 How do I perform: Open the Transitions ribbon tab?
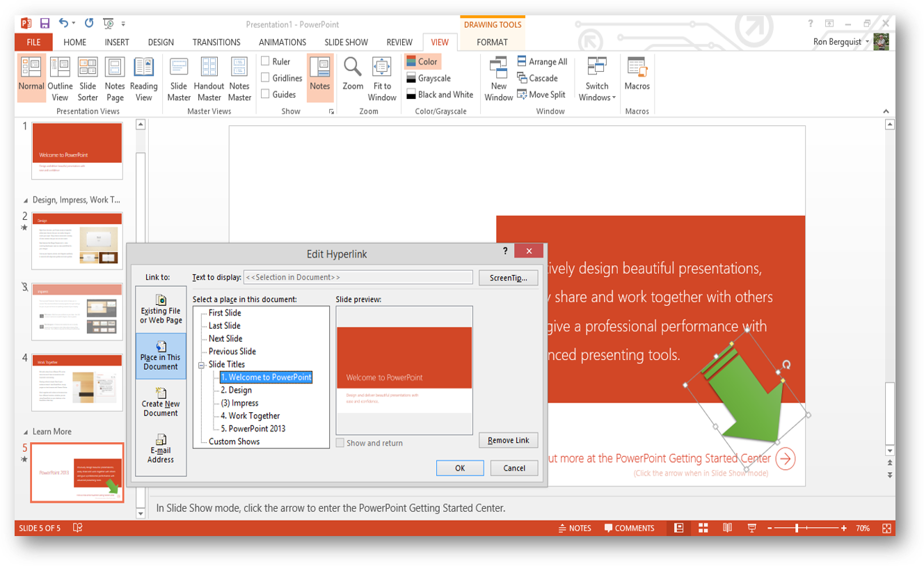click(216, 42)
